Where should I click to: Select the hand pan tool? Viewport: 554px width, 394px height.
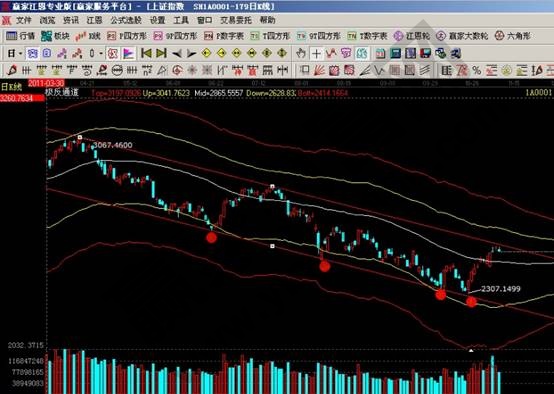click(x=301, y=53)
